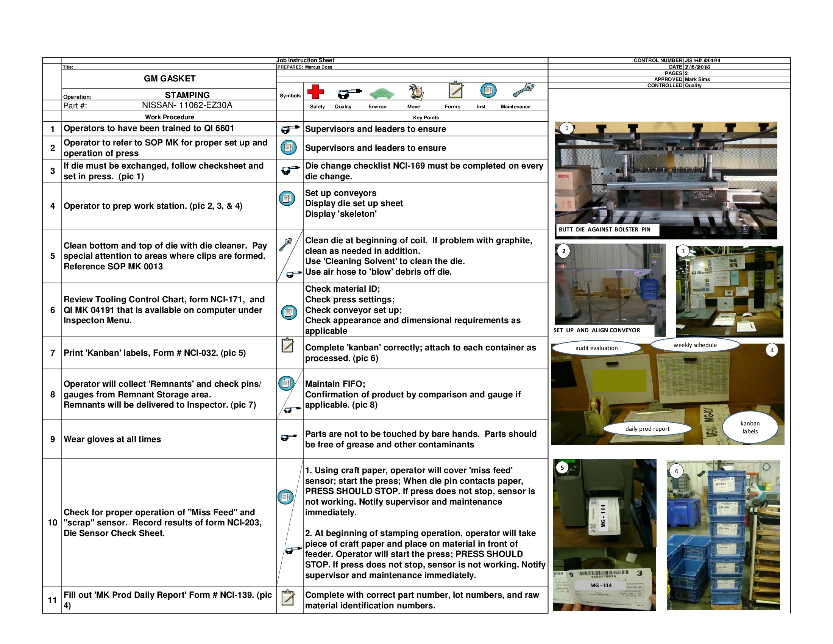This screenshot has width=833, height=644.
Task: Click the instruction icon beside step 2
Action: point(289,148)
